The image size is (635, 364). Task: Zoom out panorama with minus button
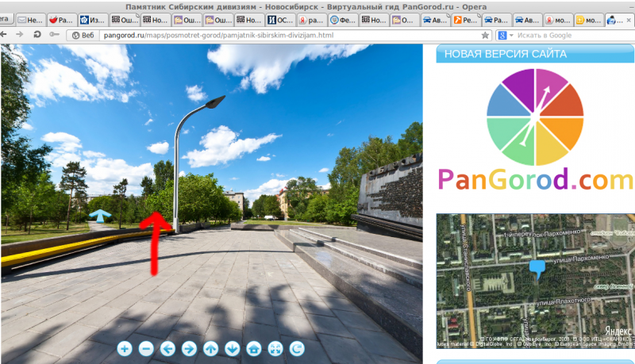pyautogui.click(x=146, y=348)
